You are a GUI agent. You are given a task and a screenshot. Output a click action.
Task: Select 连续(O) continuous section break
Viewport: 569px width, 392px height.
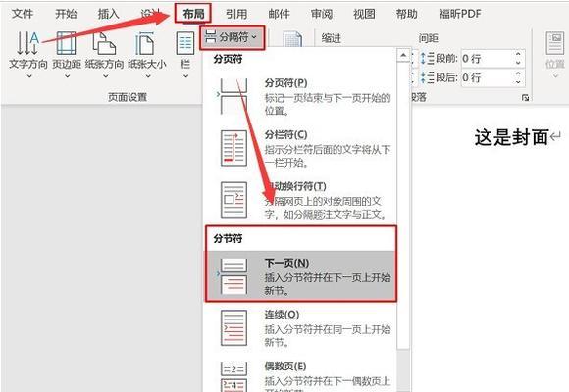(x=300, y=328)
